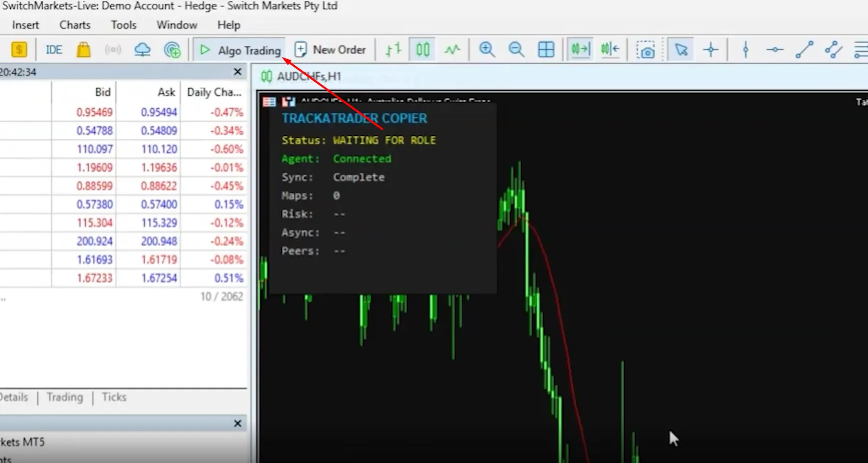Select row with ask 0.57400
Image resolution: width=868 pixels, height=463 pixels.
click(124, 204)
